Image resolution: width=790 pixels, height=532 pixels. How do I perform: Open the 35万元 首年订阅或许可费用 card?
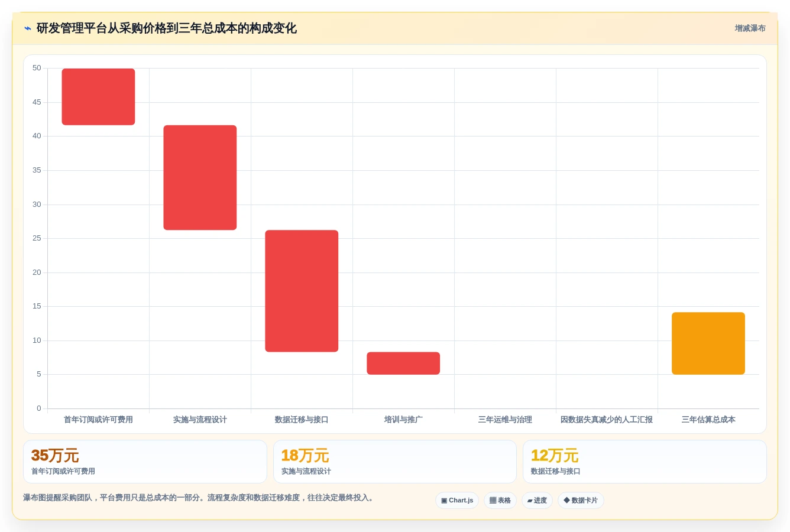(x=145, y=462)
